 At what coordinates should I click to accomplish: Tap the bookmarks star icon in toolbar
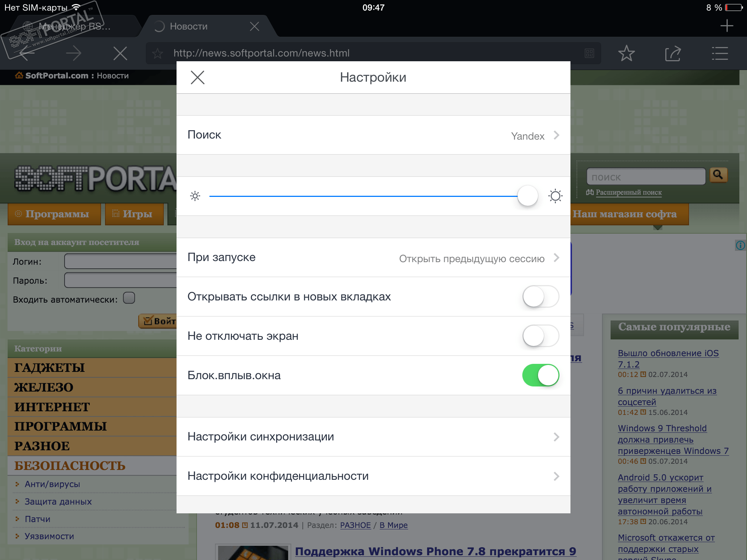[626, 54]
